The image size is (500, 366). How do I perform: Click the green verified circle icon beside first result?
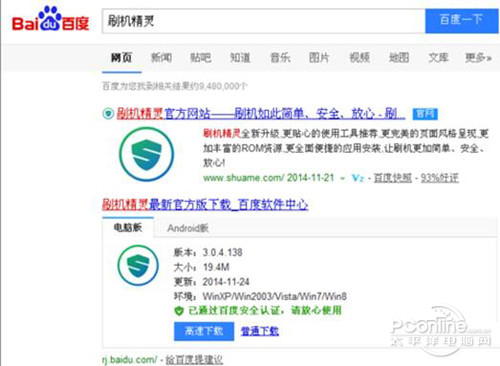click(108, 114)
